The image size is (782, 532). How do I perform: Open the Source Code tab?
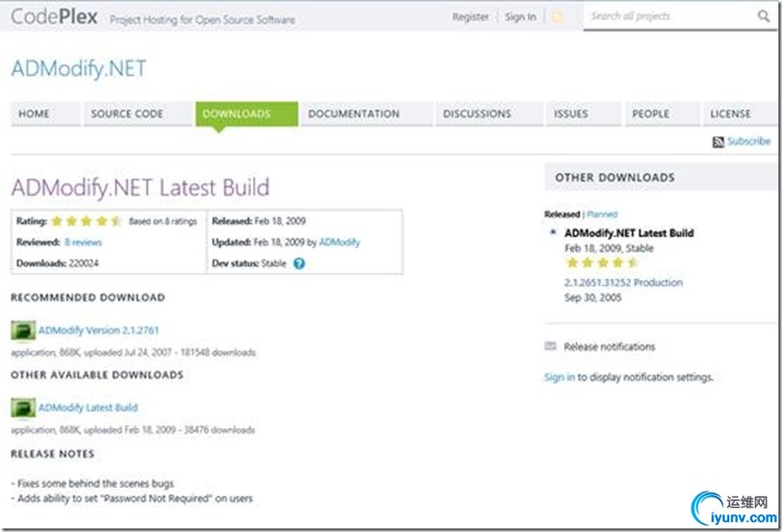pyautogui.click(x=127, y=114)
